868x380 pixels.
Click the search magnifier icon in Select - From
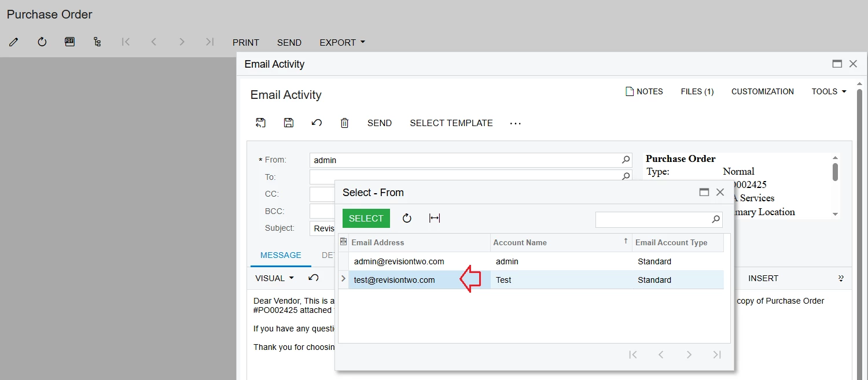(716, 220)
